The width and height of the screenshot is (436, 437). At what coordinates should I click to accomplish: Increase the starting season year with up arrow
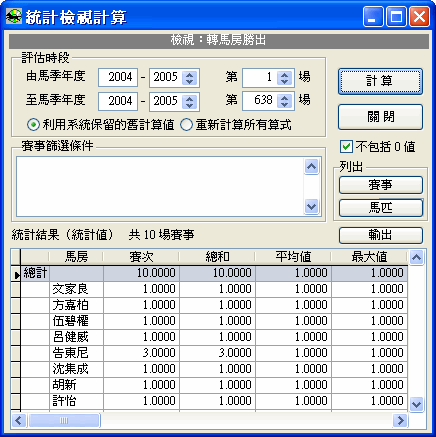pos(190,75)
